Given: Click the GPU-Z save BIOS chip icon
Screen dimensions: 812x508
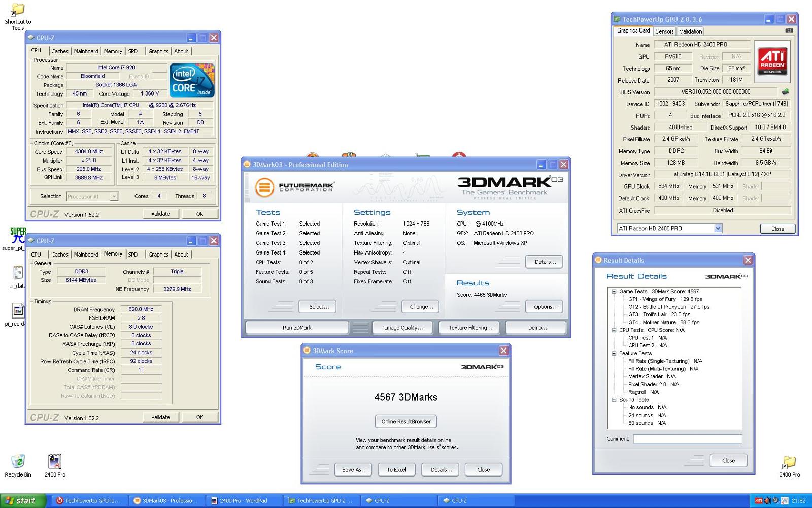Looking at the screenshot, I should click(x=785, y=92).
